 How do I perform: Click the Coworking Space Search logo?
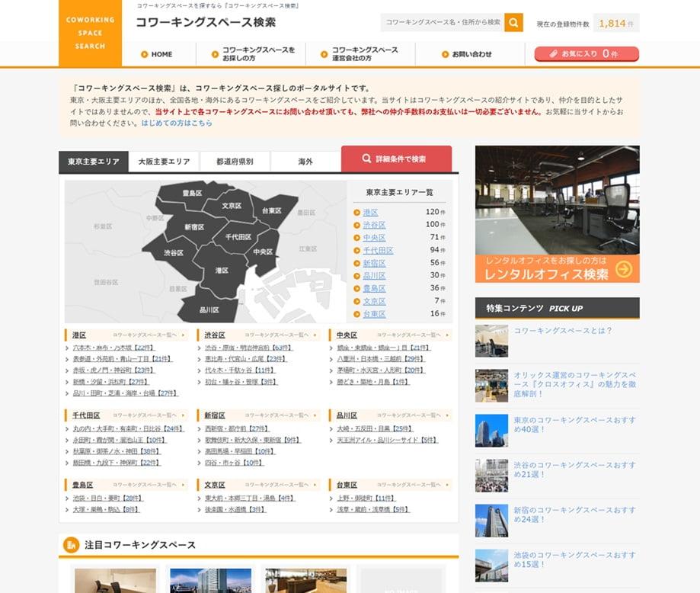(90, 34)
